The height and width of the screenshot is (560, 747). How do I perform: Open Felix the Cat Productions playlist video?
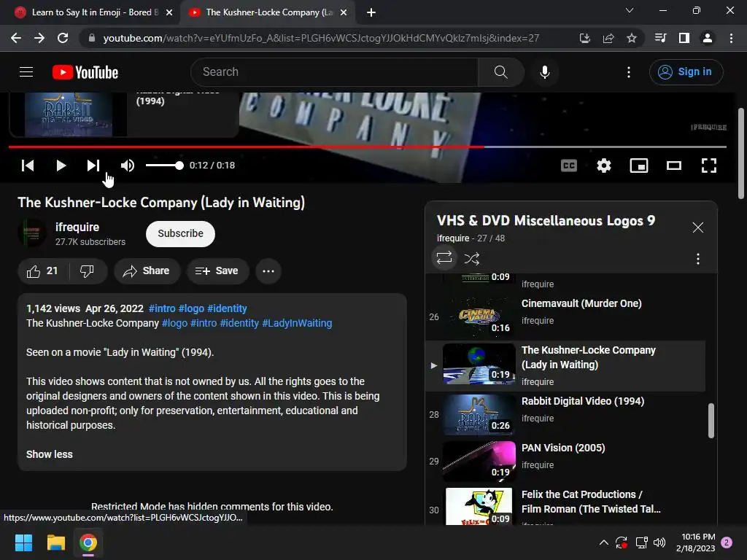565,506
